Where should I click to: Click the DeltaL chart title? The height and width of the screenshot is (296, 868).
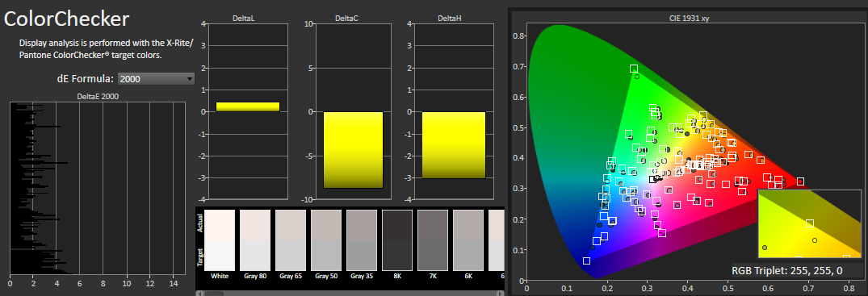click(244, 19)
